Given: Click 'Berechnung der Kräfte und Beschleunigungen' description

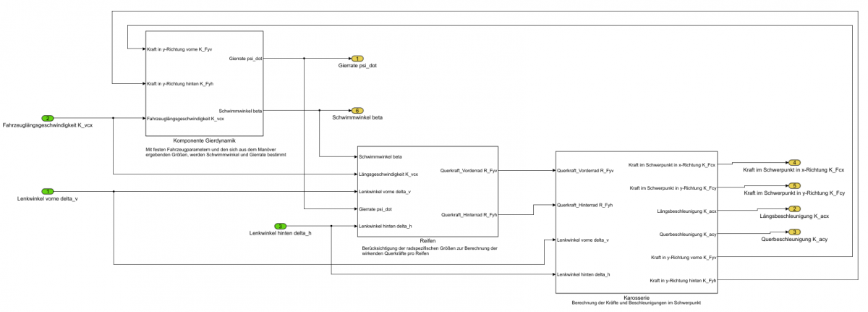Looking at the screenshot, I should click(636, 303).
